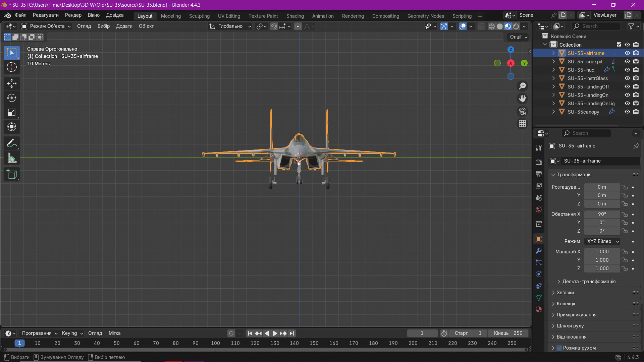Screen dimensions: 644x362
Task: Open the Particles properties tab
Action: 539,262
